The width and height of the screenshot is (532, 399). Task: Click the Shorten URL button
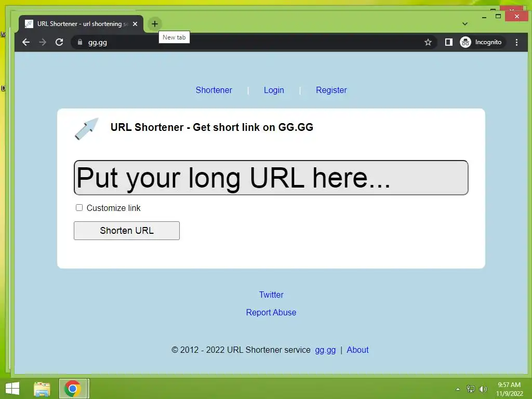(x=127, y=231)
